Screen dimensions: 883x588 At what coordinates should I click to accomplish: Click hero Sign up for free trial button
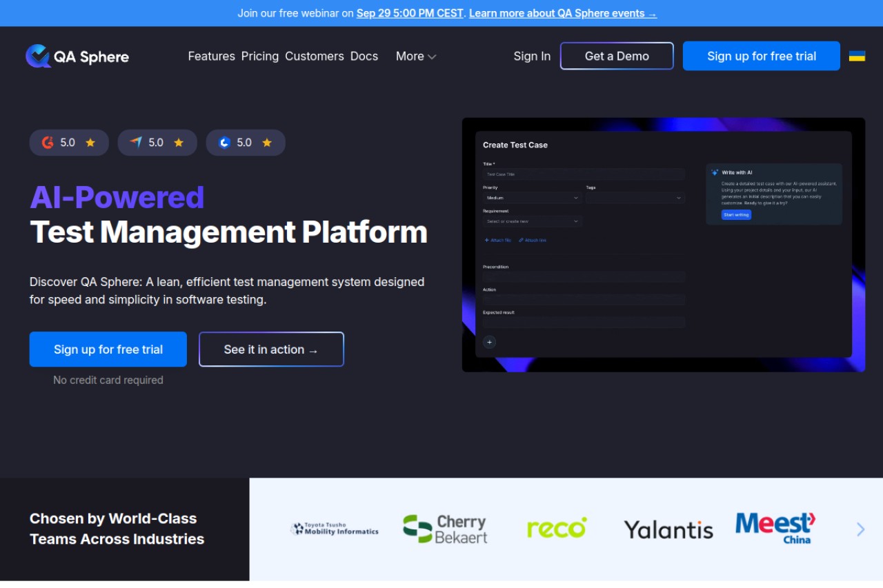point(108,349)
